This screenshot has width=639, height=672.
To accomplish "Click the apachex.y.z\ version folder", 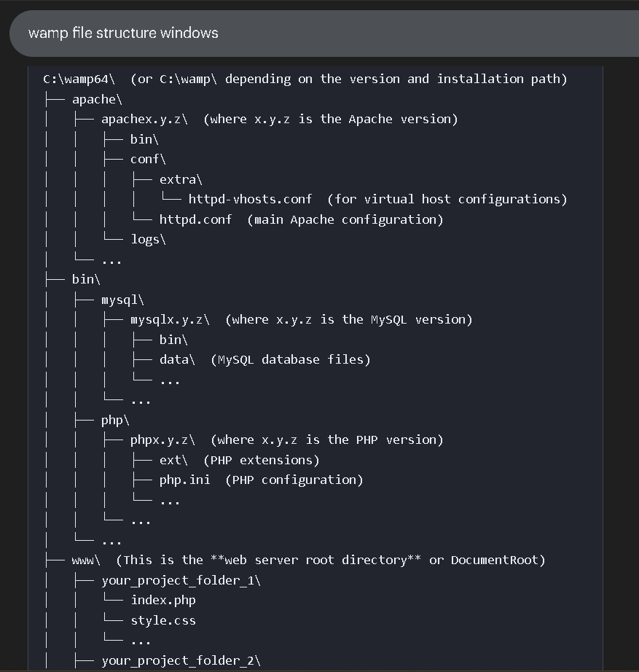I will click(144, 119).
